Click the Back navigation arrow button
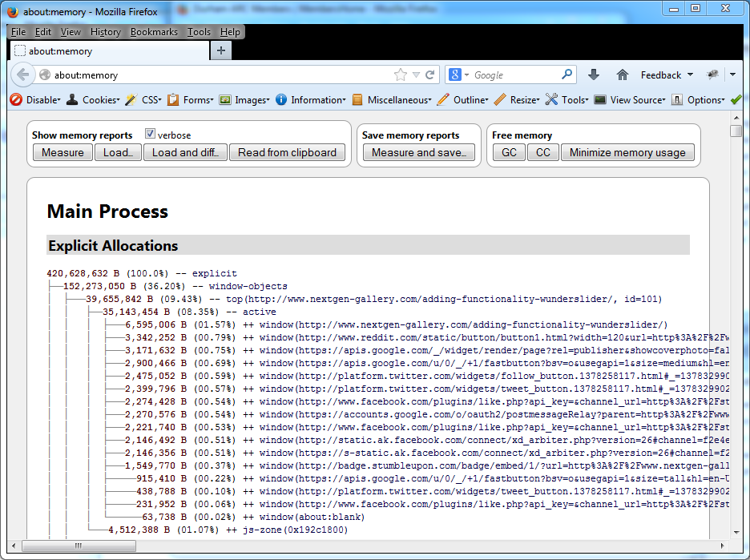Screen dimensions: 750x560 (x=23, y=75)
